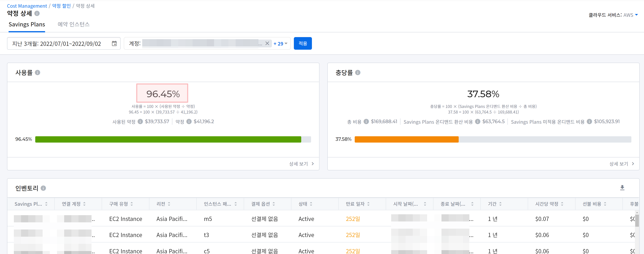This screenshot has height=254, width=644.
Task: Click info icon next to 사용된 약정
Action: coord(140,122)
